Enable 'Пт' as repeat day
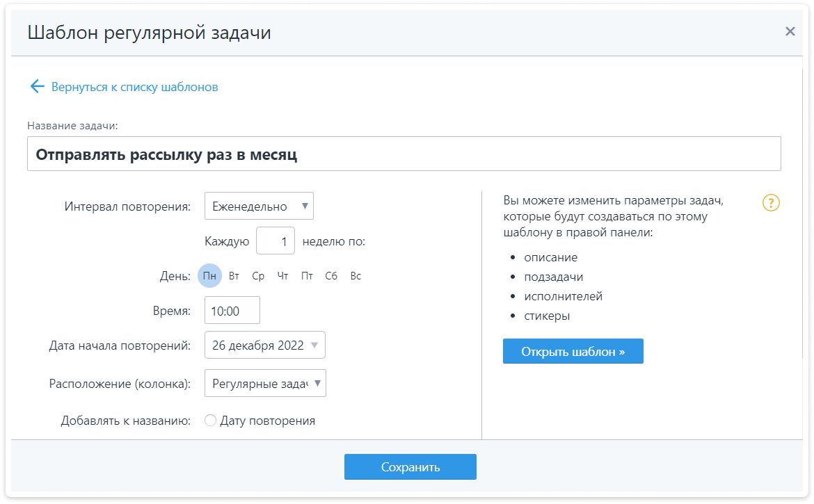This screenshot has height=504, width=814. (x=307, y=276)
